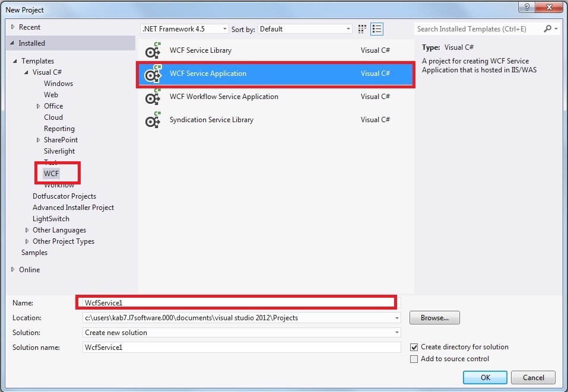The image size is (568, 392).
Task: Click the WCF Workflow Service Application icon
Action: coord(153,97)
